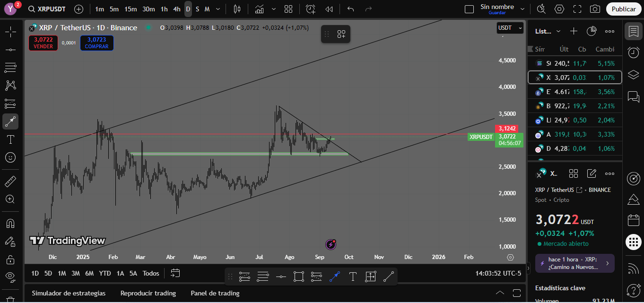644x303 pixels.
Task: Toggle stay in drawing mode
Action: click(10, 242)
